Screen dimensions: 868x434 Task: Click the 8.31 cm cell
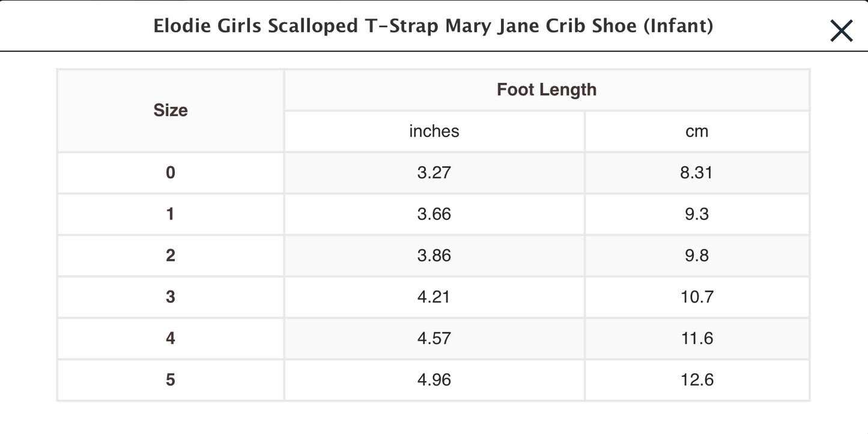click(697, 173)
